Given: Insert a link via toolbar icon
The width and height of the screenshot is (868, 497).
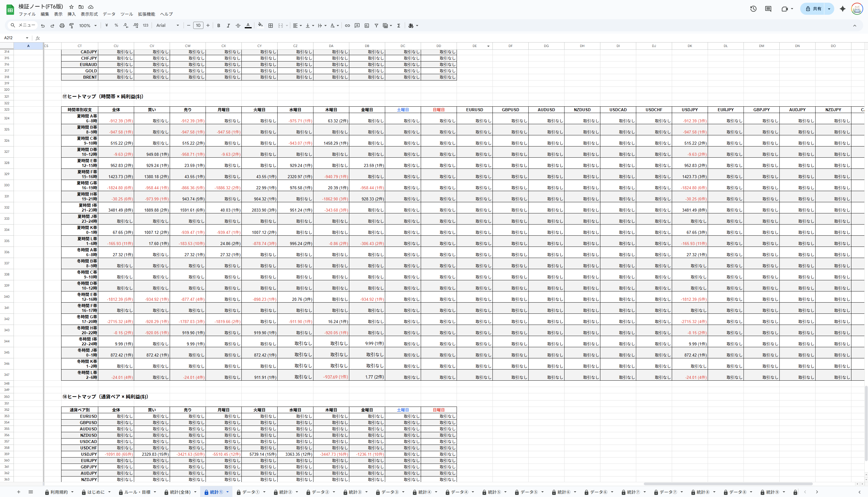Looking at the screenshot, I should click(x=347, y=26).
